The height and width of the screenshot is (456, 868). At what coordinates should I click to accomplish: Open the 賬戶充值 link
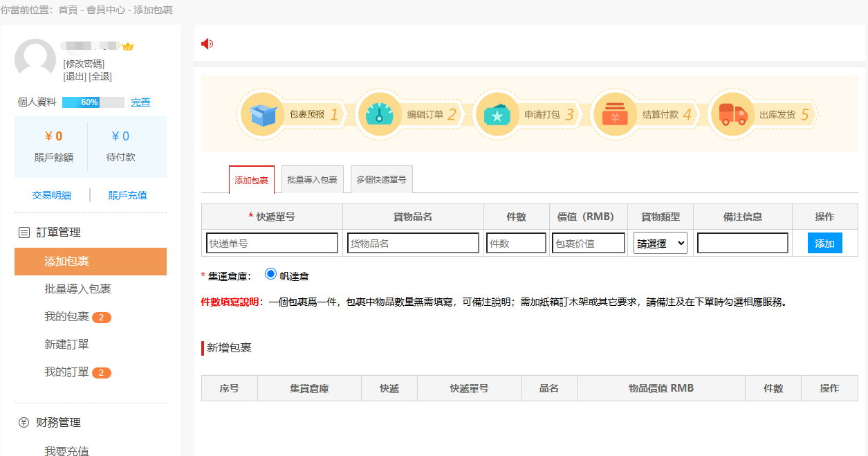tap(128, 196)
